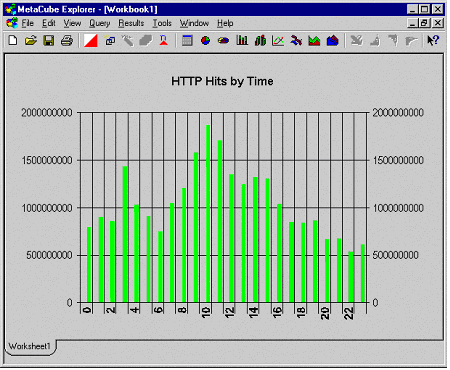Click the green bar for hour 0
The width and height of the screenshot is (450, 370).
click(89, 265)
